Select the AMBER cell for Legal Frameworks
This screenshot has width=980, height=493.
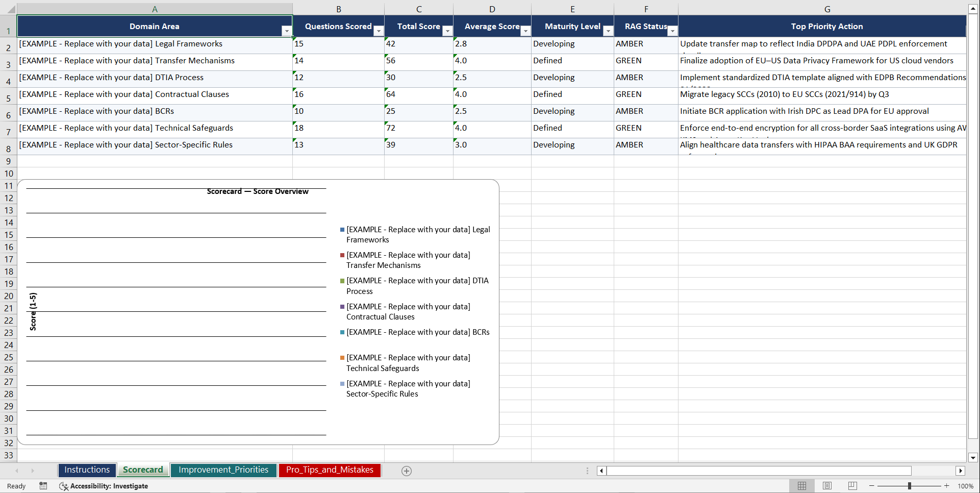coord(646,44)
